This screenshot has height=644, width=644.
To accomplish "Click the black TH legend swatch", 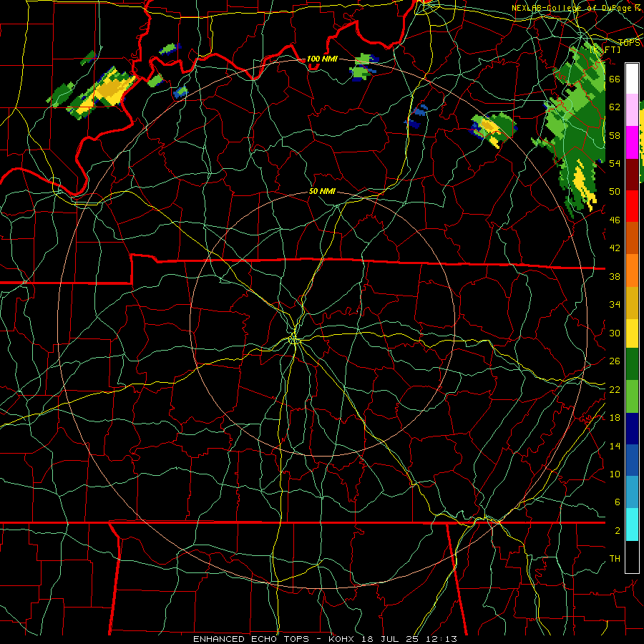I will [x=632, y=557].
